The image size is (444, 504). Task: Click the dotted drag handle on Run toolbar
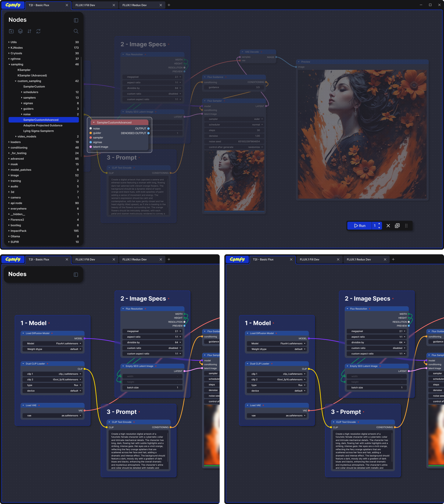(x=406, y=226)
